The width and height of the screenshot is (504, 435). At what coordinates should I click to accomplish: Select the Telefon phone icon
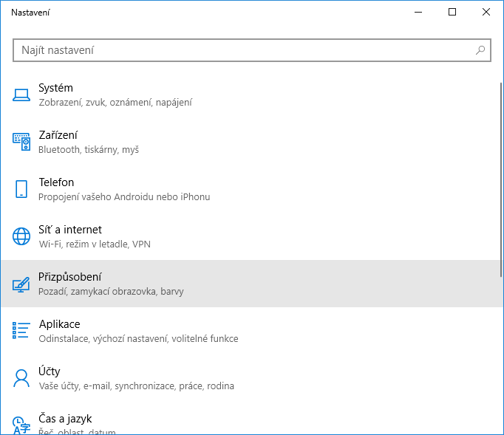[21, 189]
